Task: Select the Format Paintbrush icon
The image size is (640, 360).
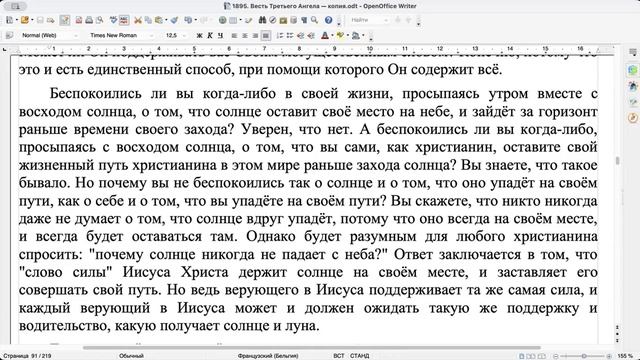Action: click(174, 20)
